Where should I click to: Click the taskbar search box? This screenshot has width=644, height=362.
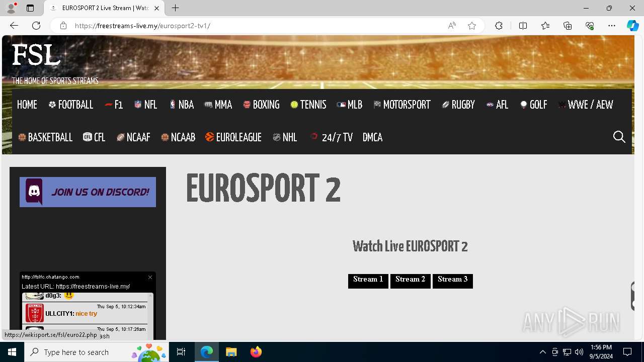97,352
